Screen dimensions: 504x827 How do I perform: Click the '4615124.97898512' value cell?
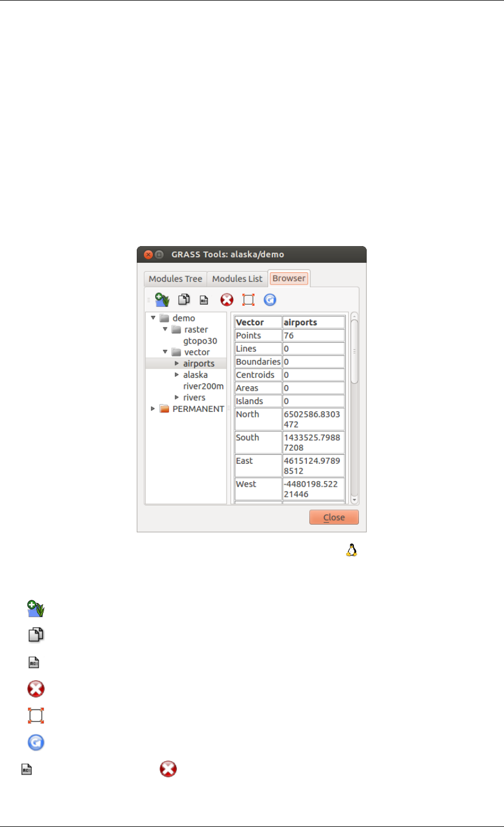click(314, 465)
